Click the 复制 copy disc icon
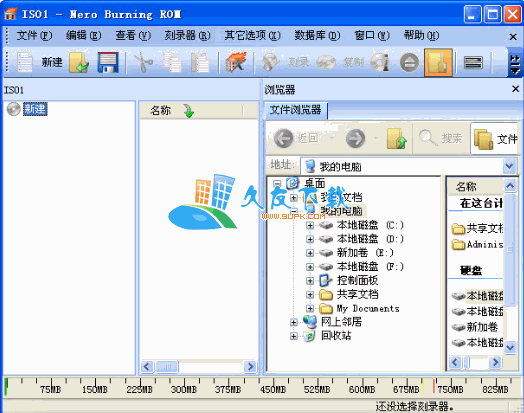Viewport: 524px width, 413px height. [326, 62]
